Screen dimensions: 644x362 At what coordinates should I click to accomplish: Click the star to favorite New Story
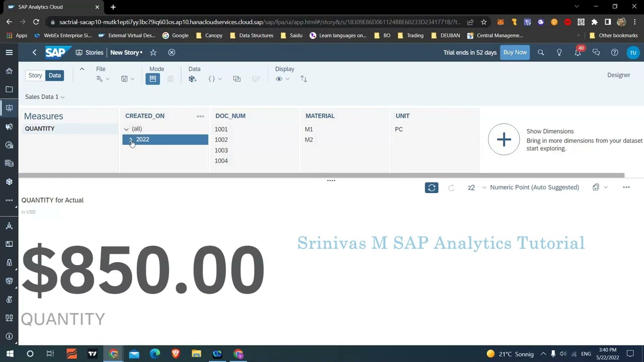[153, 52]
